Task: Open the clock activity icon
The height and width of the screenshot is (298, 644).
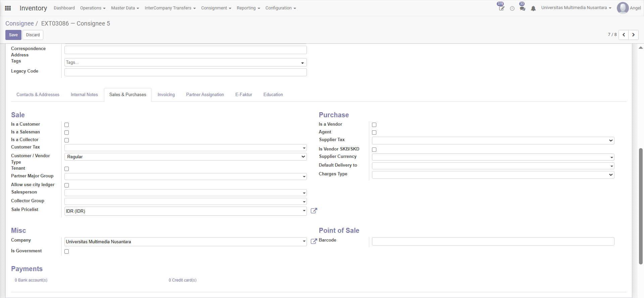Action: [512, 9]
